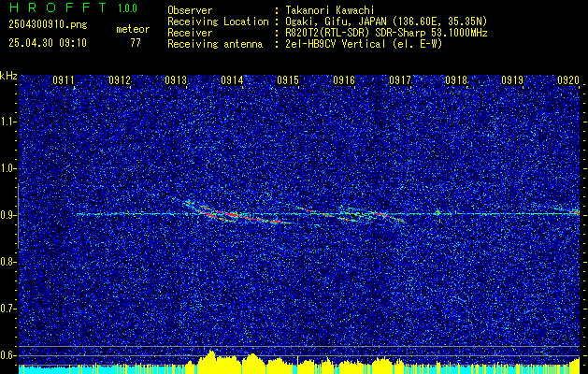Select the filename 2504300910.png
The image size is (588, 374).
point(48,24)
